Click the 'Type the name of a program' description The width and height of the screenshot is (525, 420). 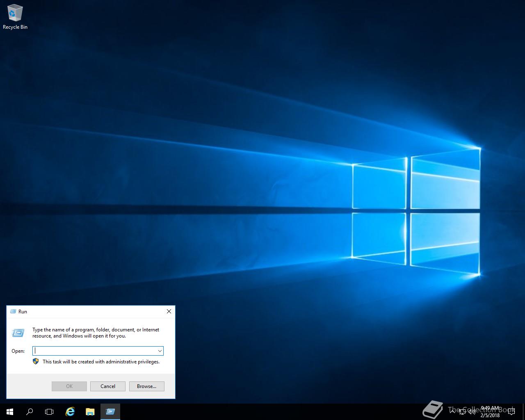point(96,333)
